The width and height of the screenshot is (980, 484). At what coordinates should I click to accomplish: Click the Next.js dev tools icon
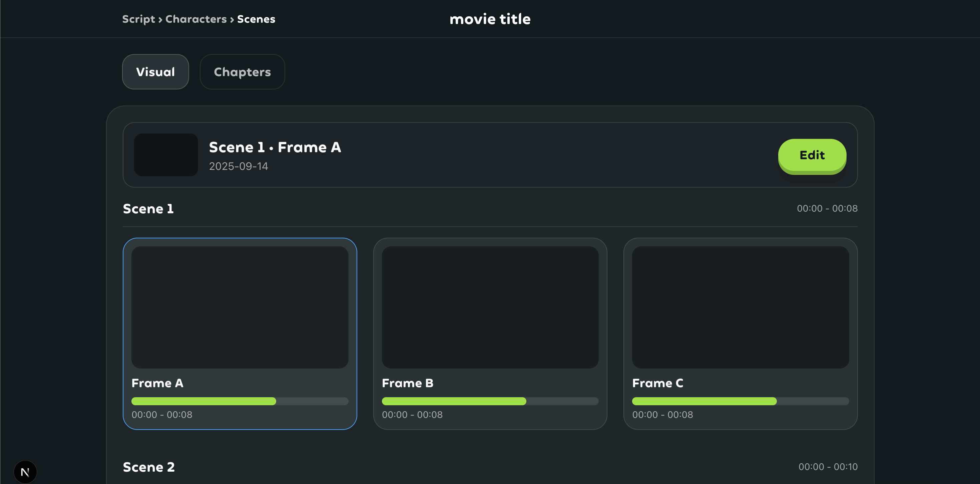25,472
